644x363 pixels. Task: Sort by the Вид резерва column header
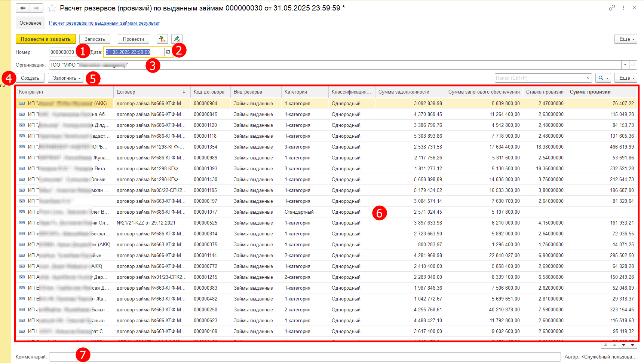tap(256, 92)
